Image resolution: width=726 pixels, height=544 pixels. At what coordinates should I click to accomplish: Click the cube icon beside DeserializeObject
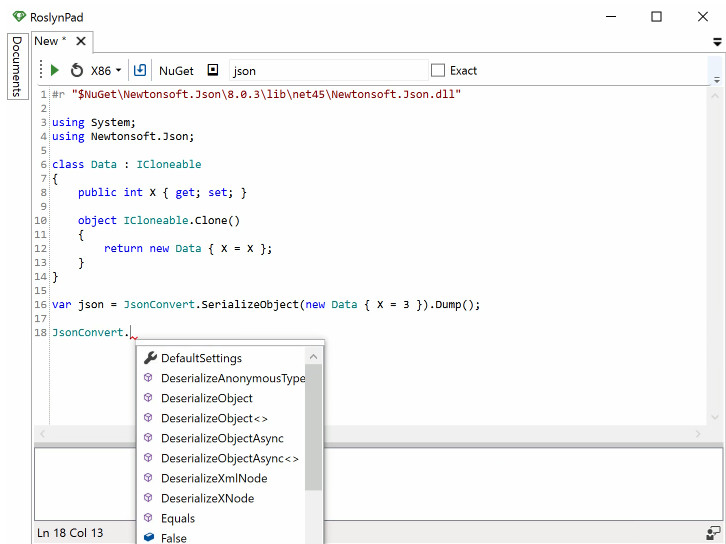click(x=148, y=397)
